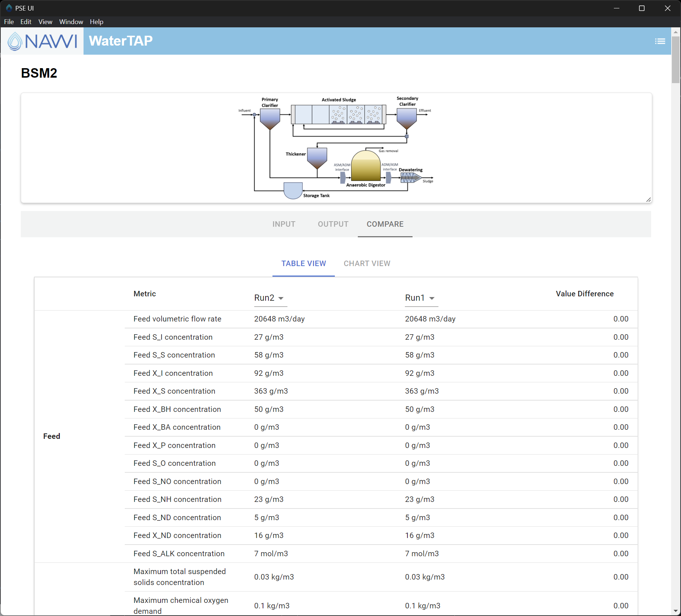Click 'Feed S_O concentration' row label

pyautogui.click(x=175, y=463)
